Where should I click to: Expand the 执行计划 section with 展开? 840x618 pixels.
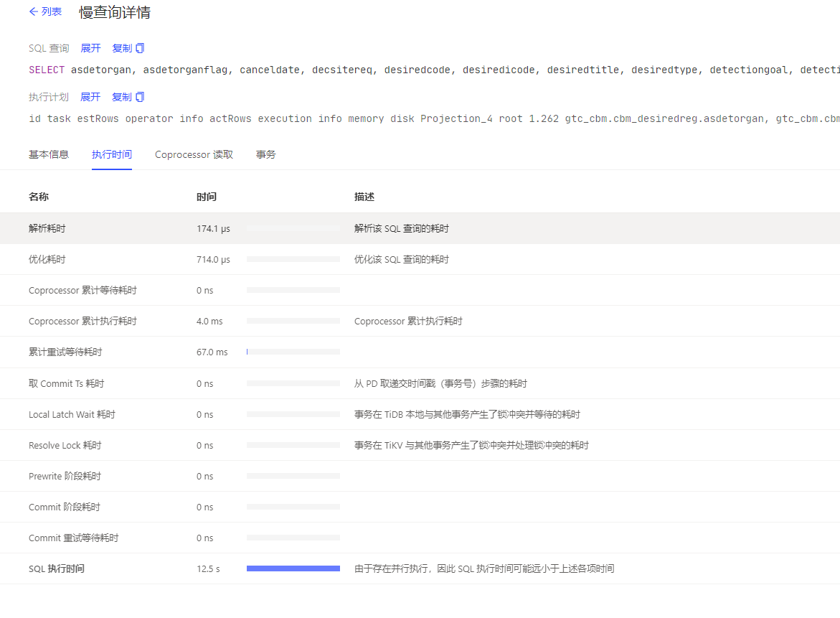pos(90,97)
